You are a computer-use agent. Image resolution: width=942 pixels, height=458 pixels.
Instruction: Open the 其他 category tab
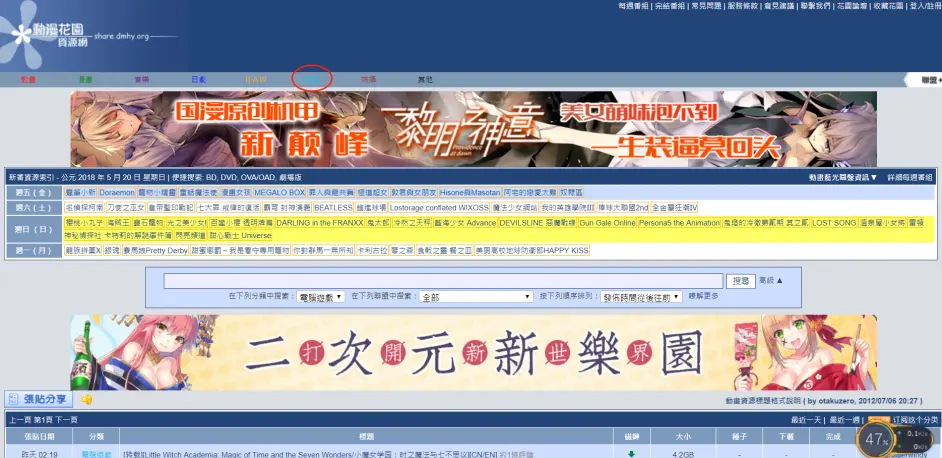pyautogui.click(x=425, y=79)
